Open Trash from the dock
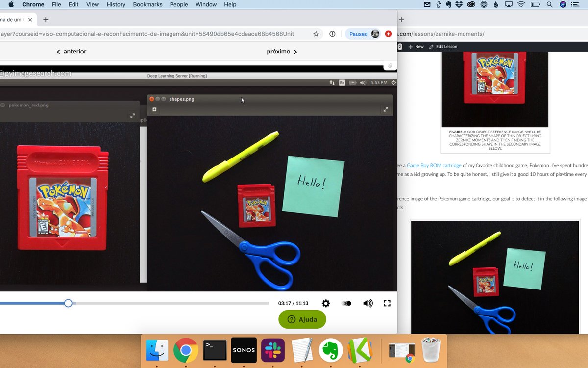Viewport: 588px width, 368px height. click(431, 350)
